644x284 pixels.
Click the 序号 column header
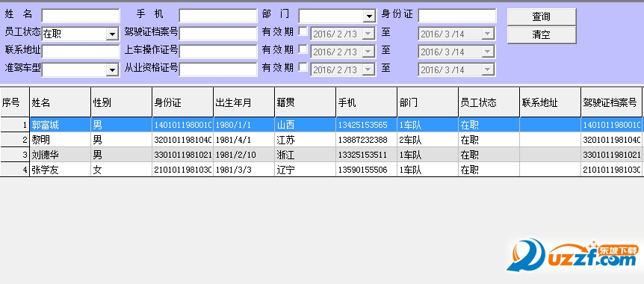15,102
